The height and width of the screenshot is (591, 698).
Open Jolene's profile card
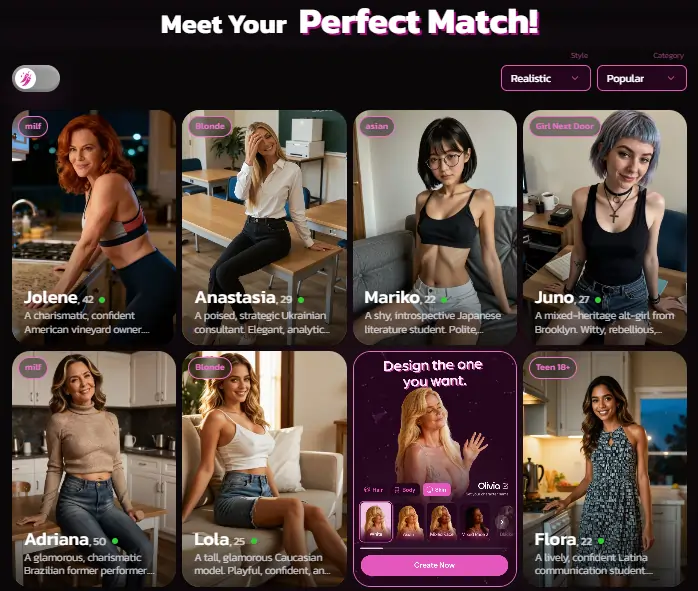pos(94,227)
